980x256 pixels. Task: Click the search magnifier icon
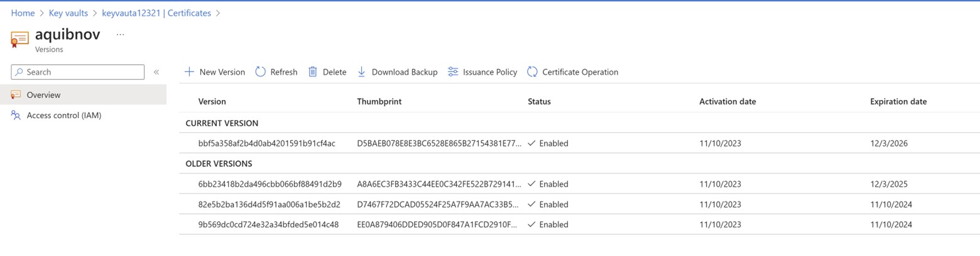coord(19,72)
